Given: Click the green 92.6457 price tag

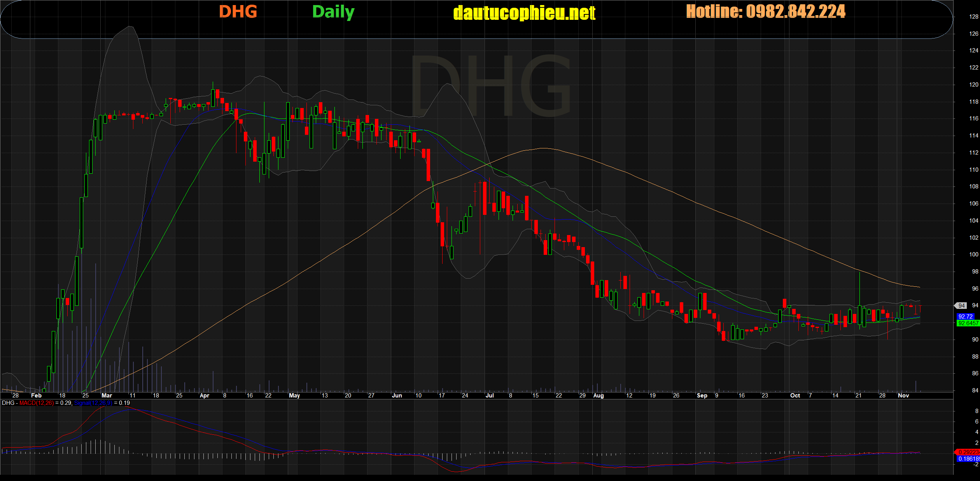Looking at the screenshot, I should tap(968, 323).
